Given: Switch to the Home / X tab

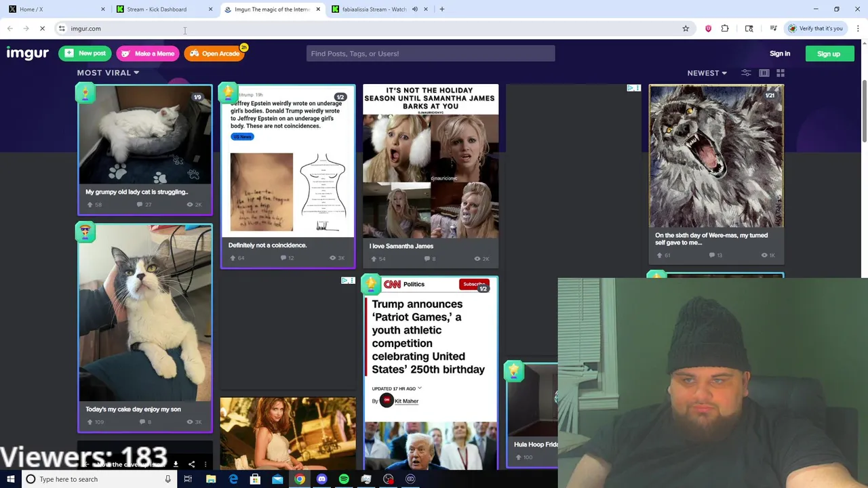Looking at the screenshot, I should (x=54, y=9).
